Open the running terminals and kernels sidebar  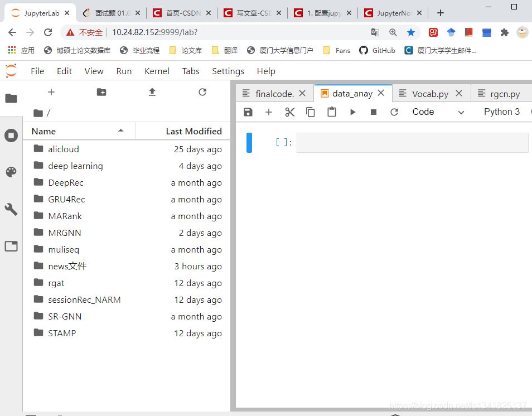[11, 136]
